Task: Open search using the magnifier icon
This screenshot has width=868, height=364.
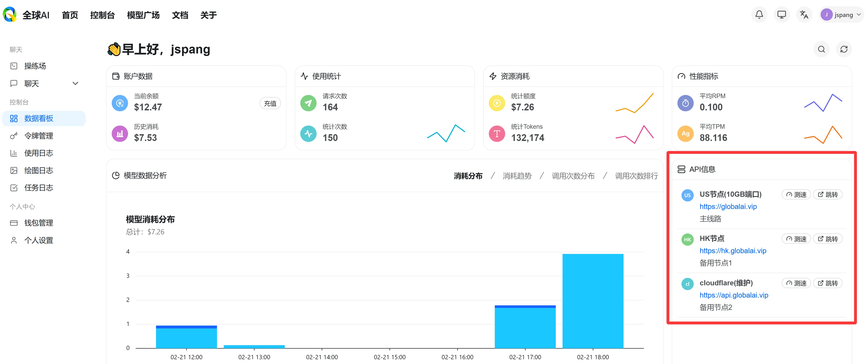Action: pos(821,49)
